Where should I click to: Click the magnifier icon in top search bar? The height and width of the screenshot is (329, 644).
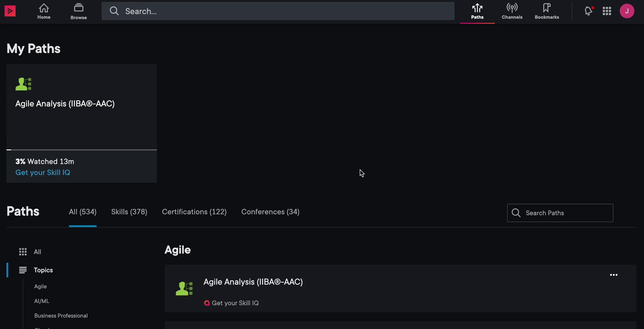(114, 11)
